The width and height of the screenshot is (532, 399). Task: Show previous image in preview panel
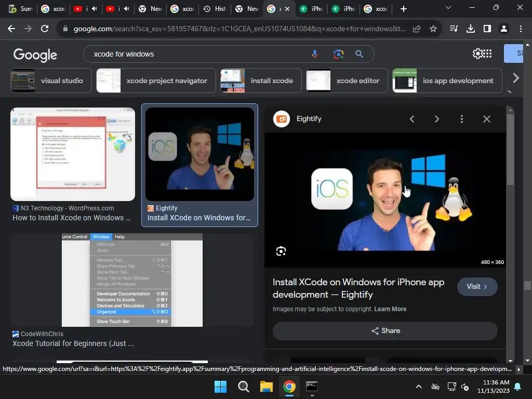412,119
